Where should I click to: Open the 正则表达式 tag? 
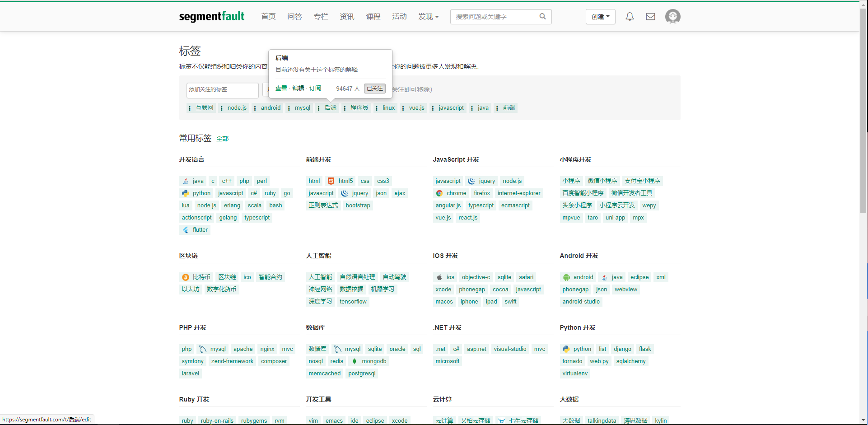pos(323,205)
